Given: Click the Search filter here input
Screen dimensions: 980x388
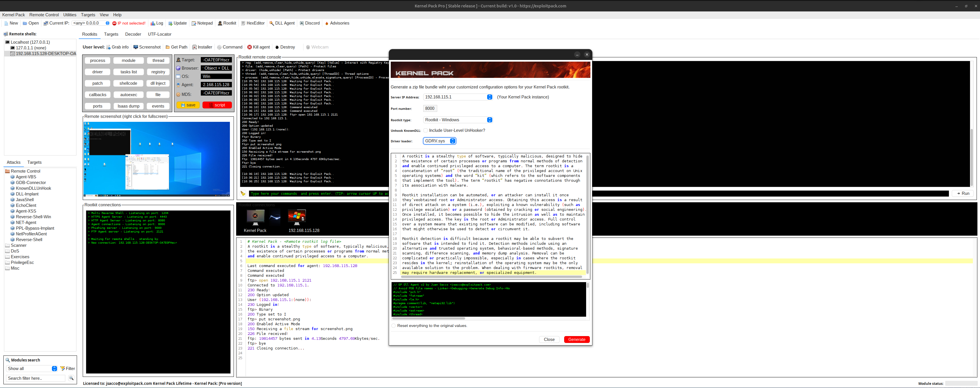Looking at the screenshot, I should point(36,378).
